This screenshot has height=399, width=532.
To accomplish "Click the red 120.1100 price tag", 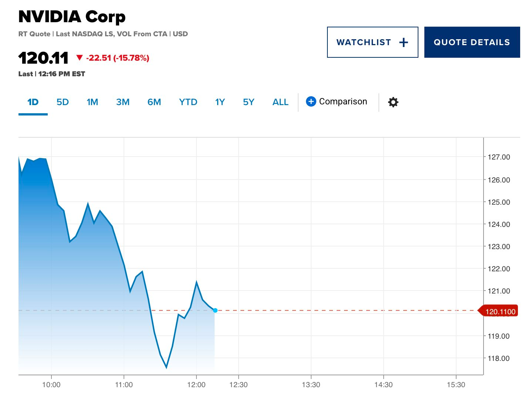I will [499, 311].
